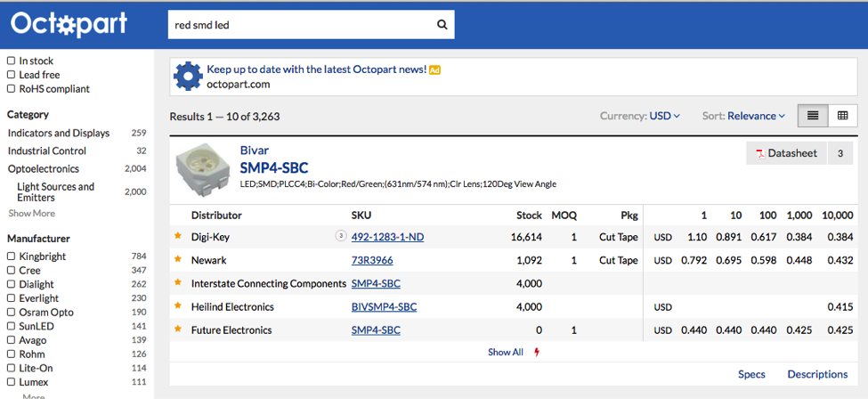The image size is (868, 399).
Task: Check the Osram Opto manufacturer filter
Action: (x=11, y=312)
